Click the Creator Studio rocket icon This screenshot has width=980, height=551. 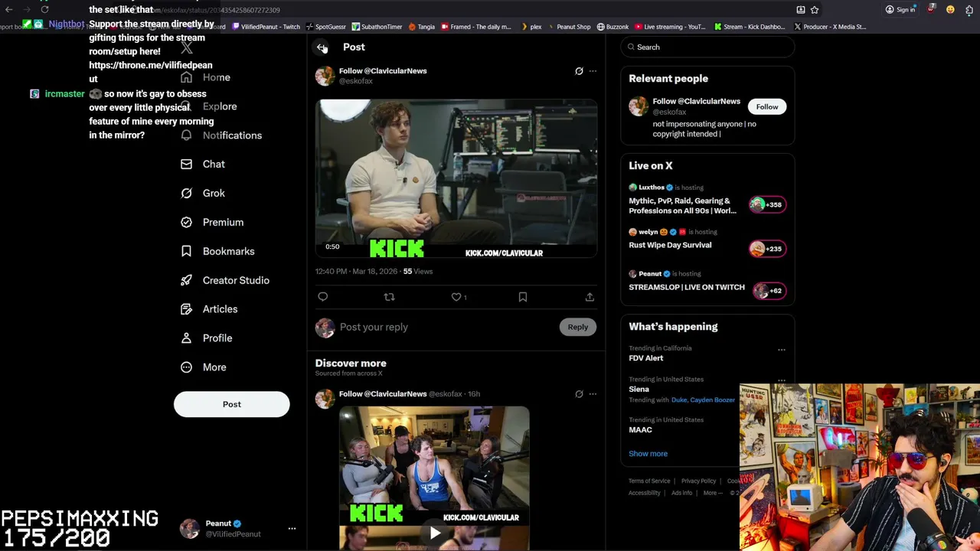pos(186,281)
